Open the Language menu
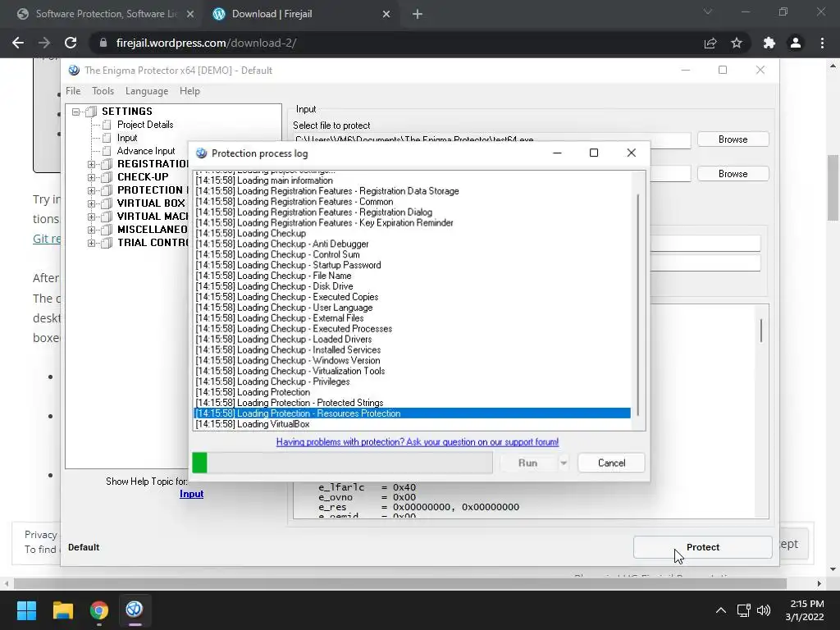Viewport: 840px width, 630px height. pos(147,91)
